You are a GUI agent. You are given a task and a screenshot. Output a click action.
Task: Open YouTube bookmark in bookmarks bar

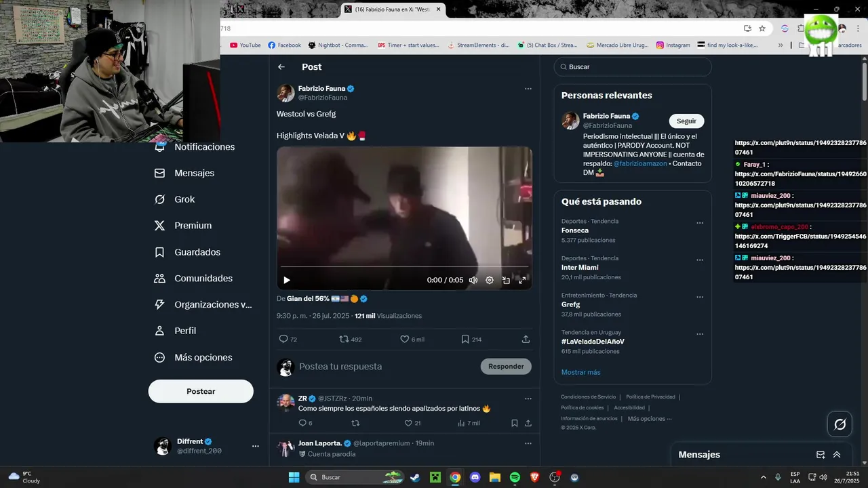pyautogui.click(x=245, y=45)
